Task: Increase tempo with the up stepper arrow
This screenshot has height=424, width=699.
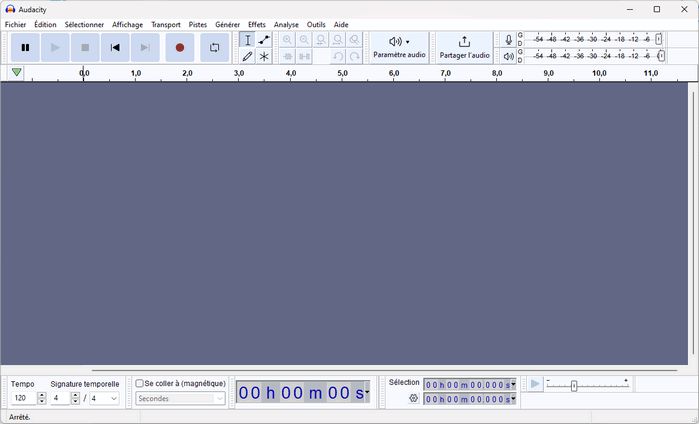Action: click(42, 395)
